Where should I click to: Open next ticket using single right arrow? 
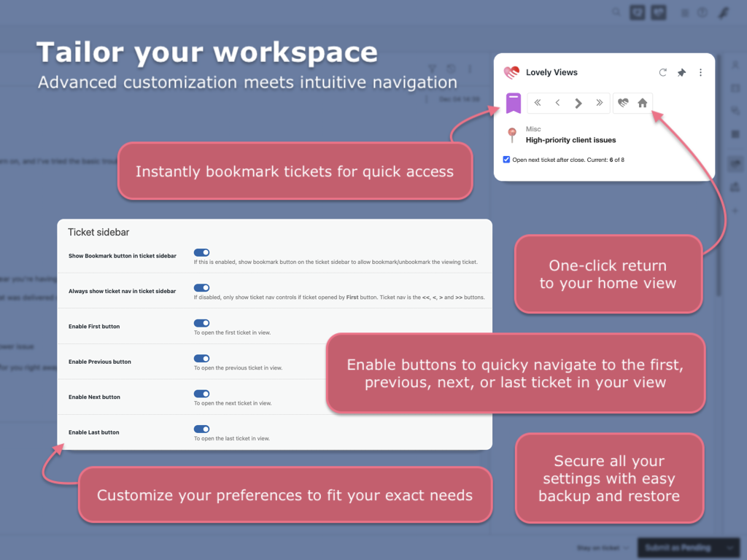tap(578, 103)
